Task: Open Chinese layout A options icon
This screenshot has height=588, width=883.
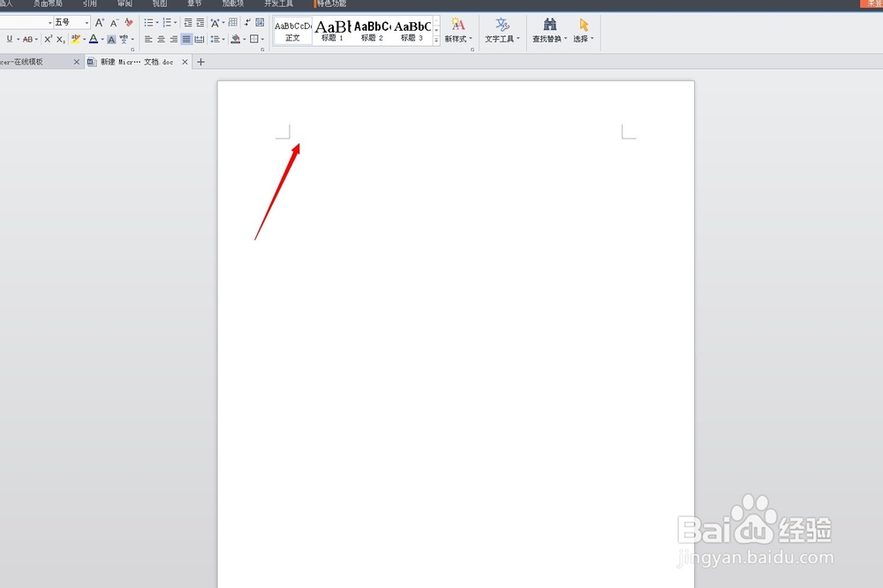Action: 215,23
